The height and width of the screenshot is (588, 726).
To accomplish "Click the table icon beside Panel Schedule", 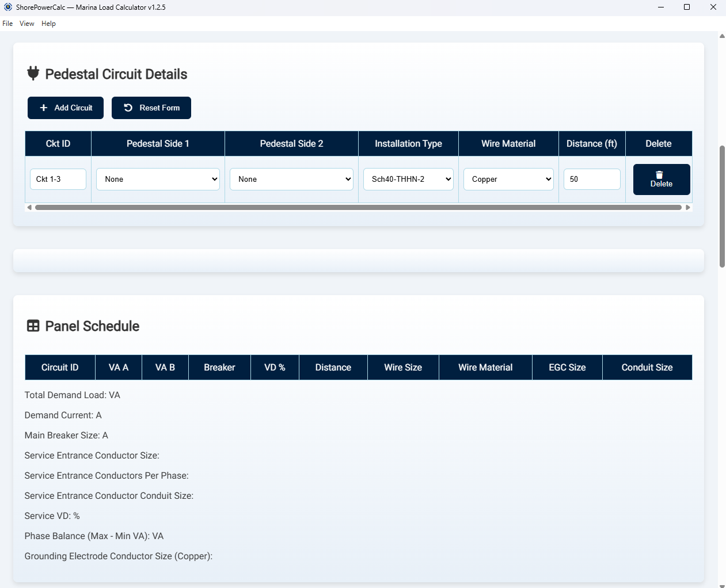I will click(x=33, y=326).
